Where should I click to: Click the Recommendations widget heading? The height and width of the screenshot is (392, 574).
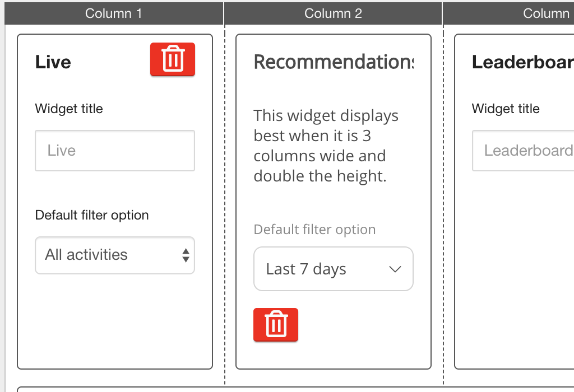click(334, 62)
